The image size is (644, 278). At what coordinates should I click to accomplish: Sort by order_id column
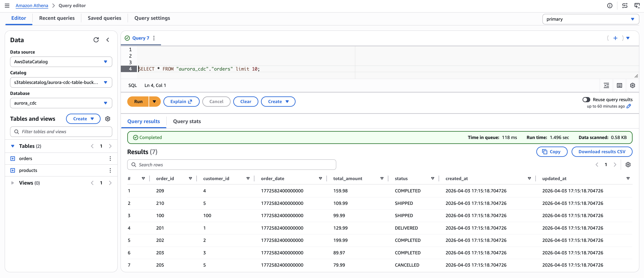(190, 178)
